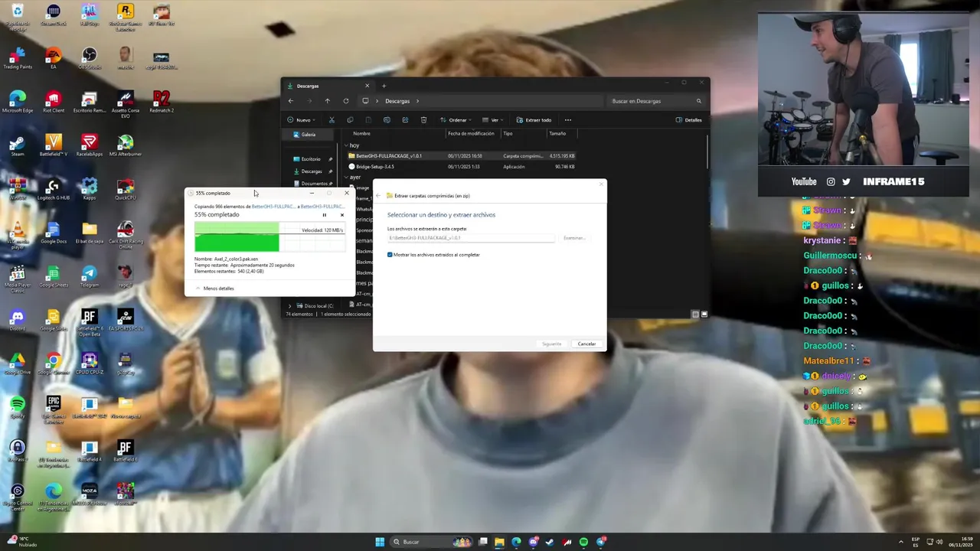
Task: Launch MSI Afterburner from desktop
Action: click(x=126, y=145)
